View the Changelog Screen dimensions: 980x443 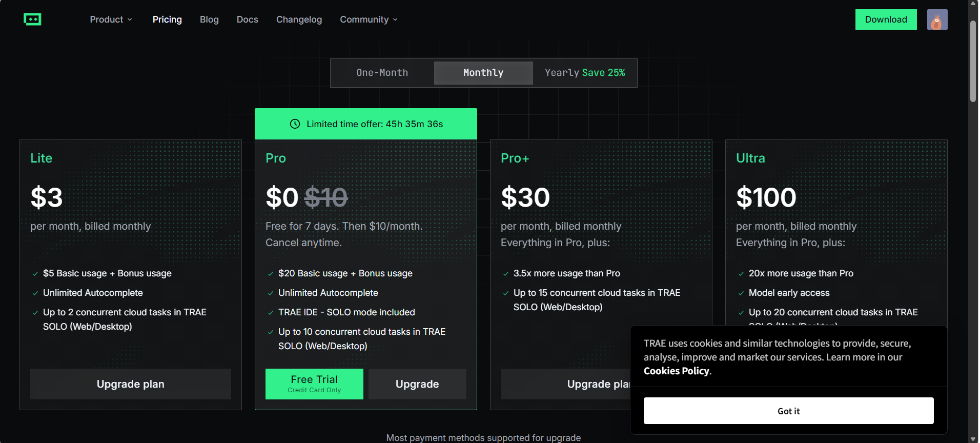[x=299, y=19]
